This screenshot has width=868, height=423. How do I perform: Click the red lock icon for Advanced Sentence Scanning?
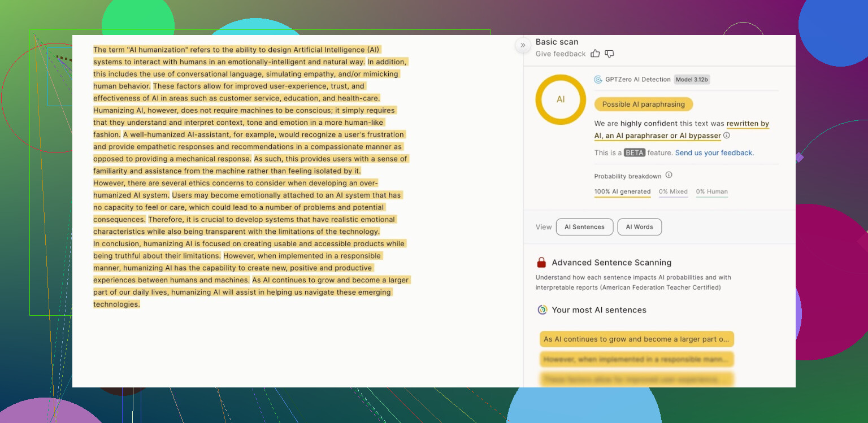click(541, 263)
